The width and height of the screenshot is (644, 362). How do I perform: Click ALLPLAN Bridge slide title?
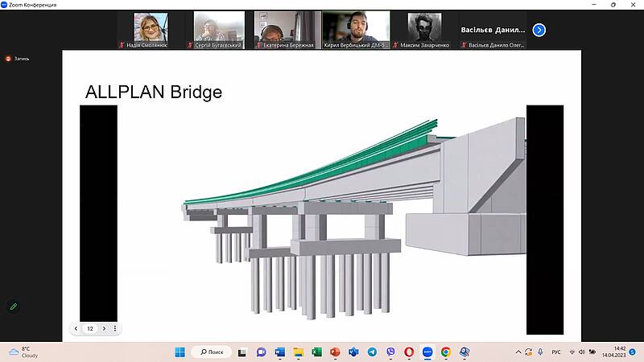154,92
